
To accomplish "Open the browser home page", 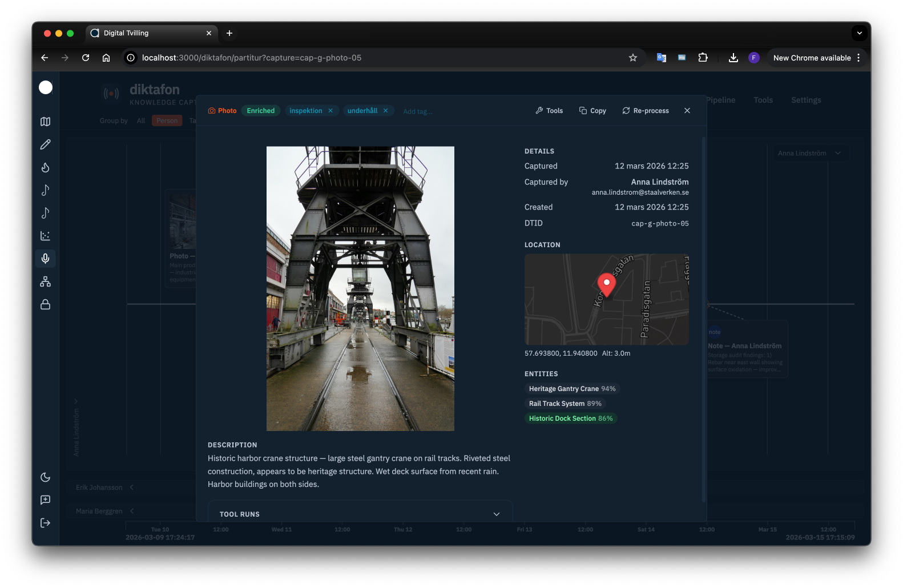I will [x=106, y=58].
